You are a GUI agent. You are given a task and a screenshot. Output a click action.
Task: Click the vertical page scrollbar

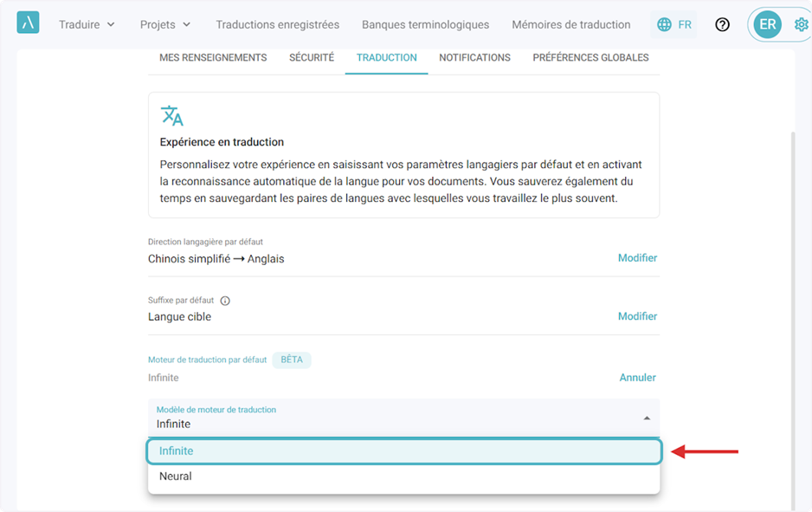tap(793, 321)
